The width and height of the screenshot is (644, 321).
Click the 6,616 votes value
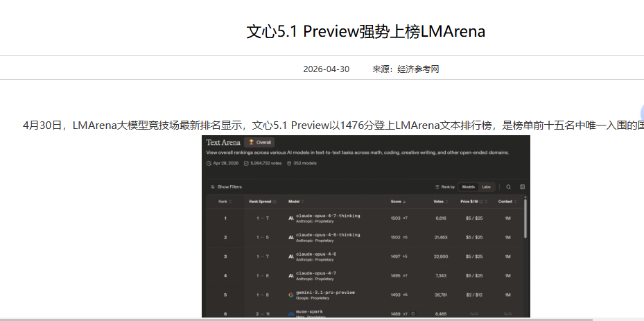[441, 218]
